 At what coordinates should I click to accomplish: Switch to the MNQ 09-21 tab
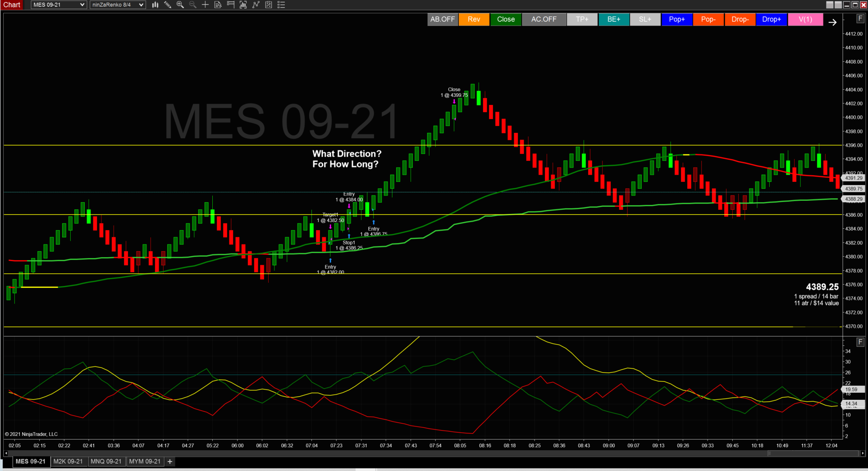(x=106, y=462)
